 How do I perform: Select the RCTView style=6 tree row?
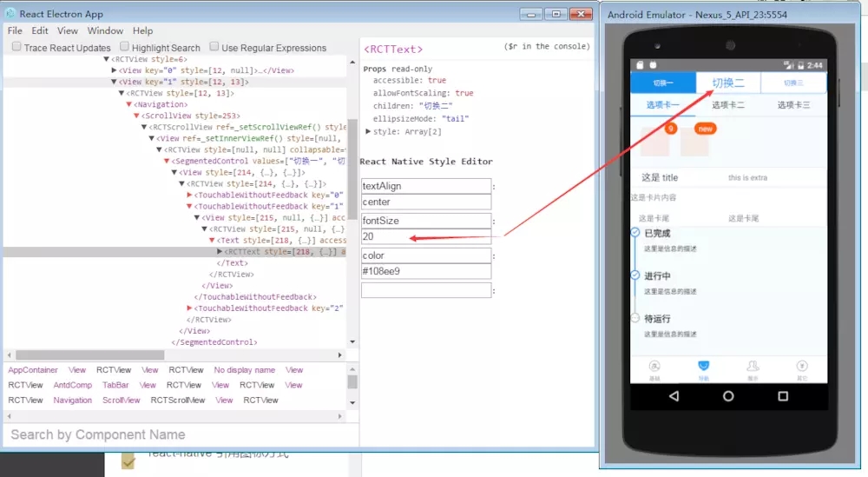tap(175, 59)
